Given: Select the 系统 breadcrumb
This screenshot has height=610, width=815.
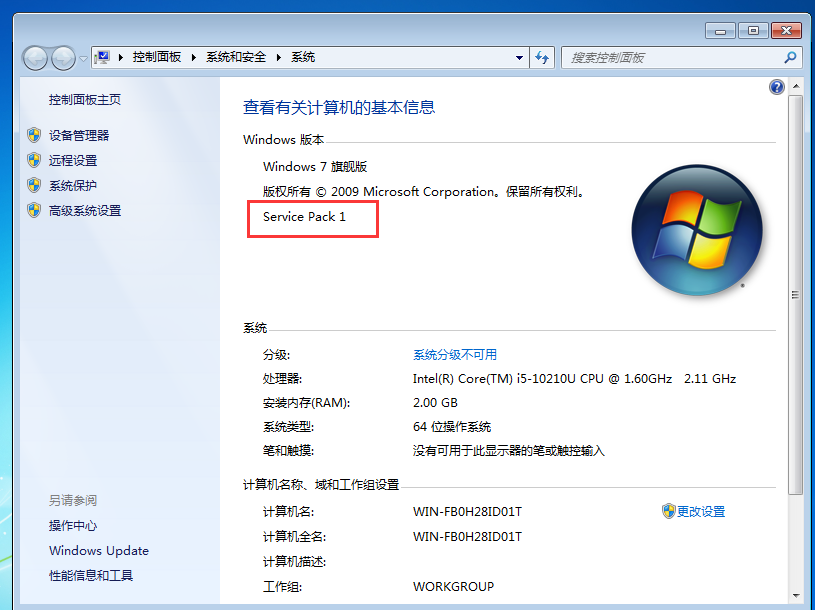Looking at the screenshot, I should click(x=303, y=57).
